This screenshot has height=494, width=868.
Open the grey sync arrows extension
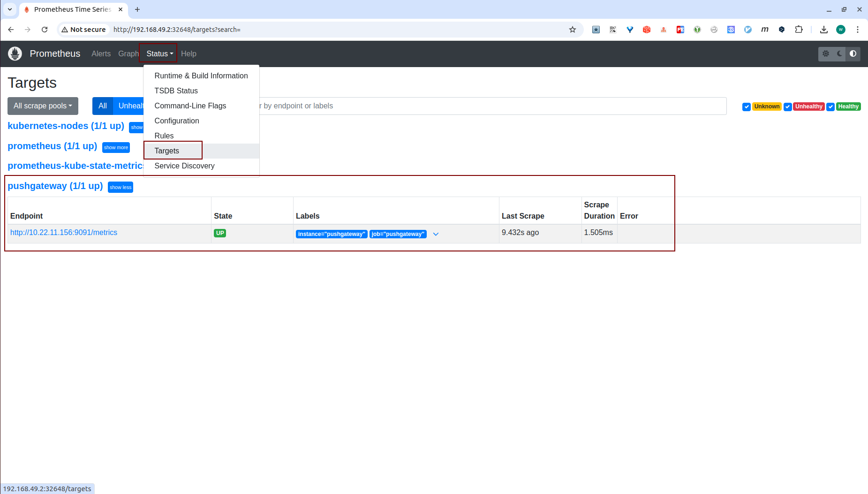[714, 30]
